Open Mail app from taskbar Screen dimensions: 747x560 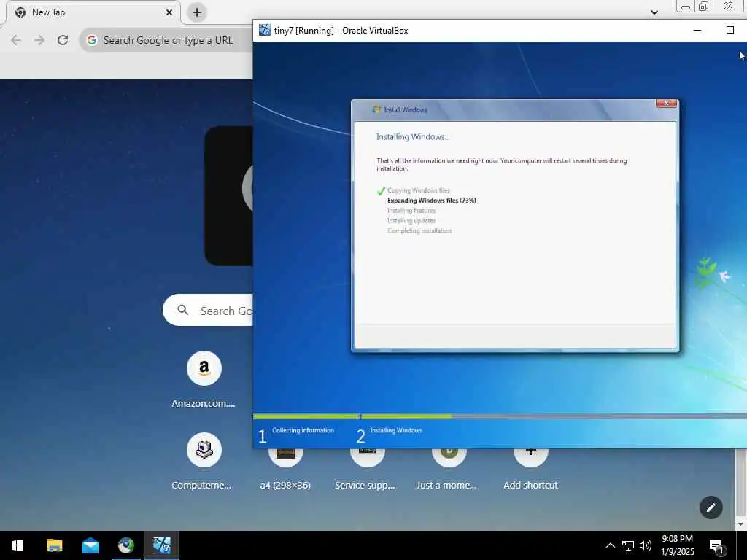click(90, 545)
